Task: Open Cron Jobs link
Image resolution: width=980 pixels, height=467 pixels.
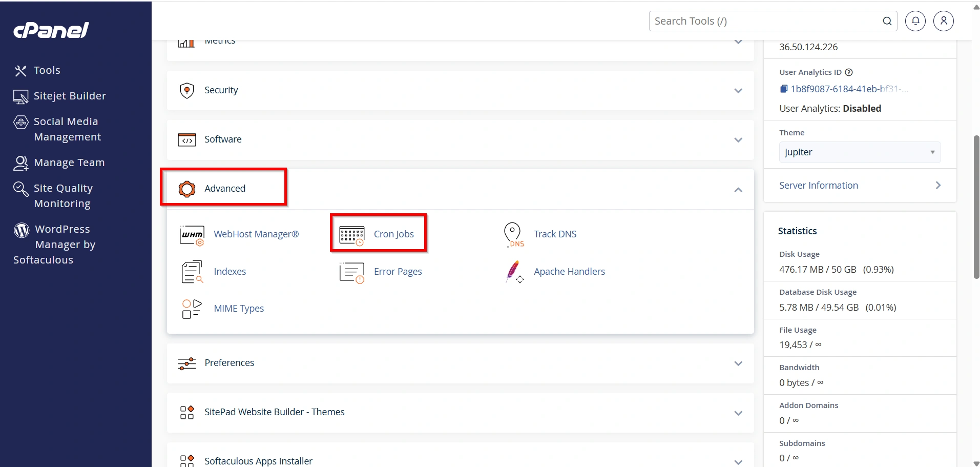Action: pos(394,234)
